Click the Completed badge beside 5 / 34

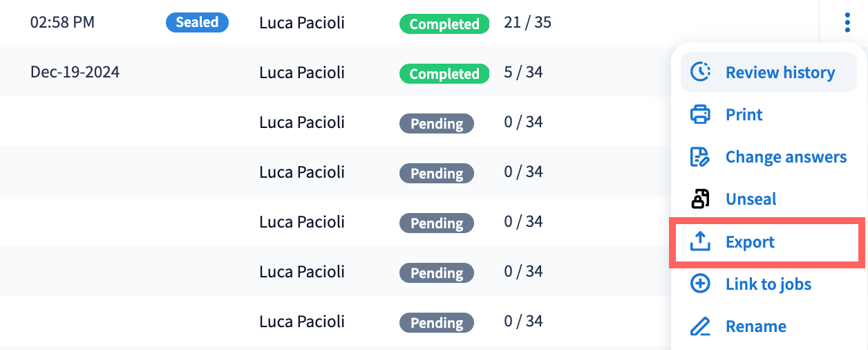(x=444, y=74)
